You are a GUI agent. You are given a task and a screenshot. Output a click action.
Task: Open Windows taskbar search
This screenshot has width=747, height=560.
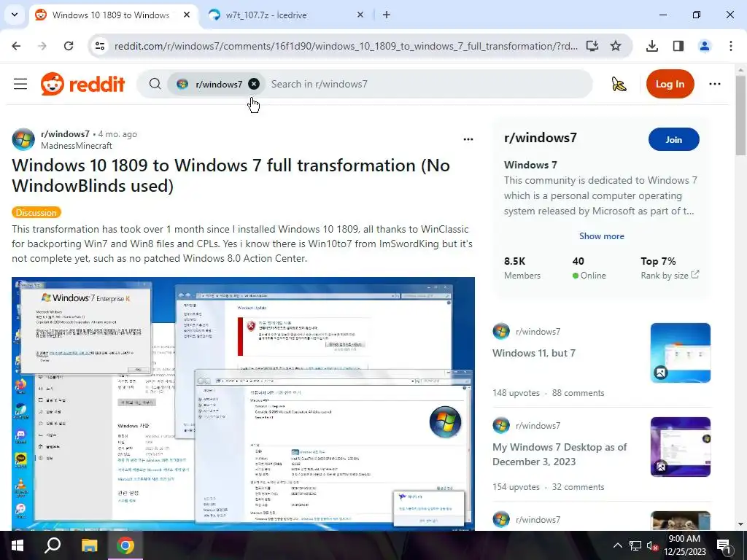[53, 545]
